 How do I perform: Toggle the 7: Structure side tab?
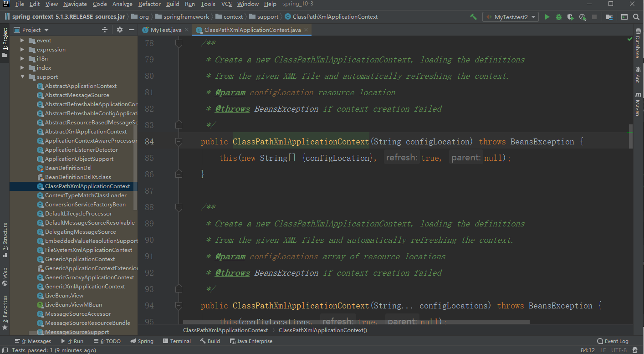point(5,241)
